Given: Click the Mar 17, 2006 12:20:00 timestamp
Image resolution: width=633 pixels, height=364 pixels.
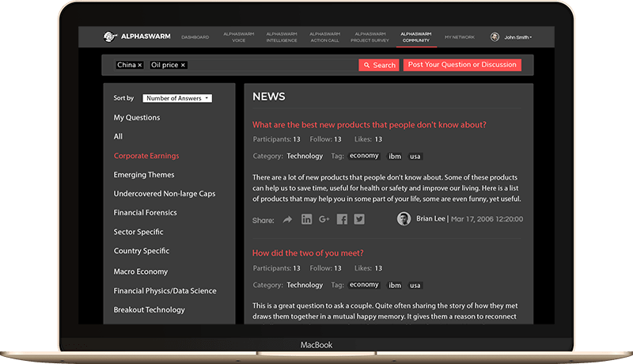Looking at the screenshot, I should point(487,219).
